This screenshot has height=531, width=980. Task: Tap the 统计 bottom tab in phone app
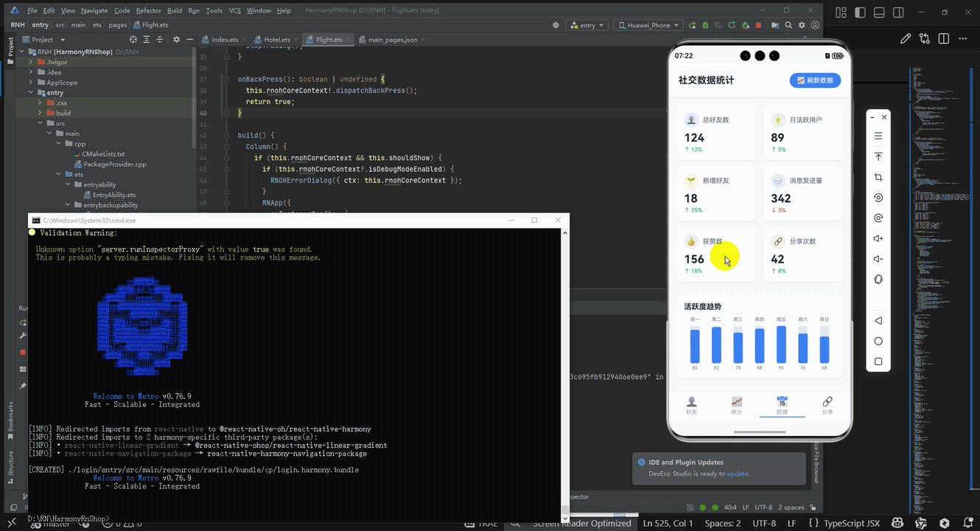[736, 406]
